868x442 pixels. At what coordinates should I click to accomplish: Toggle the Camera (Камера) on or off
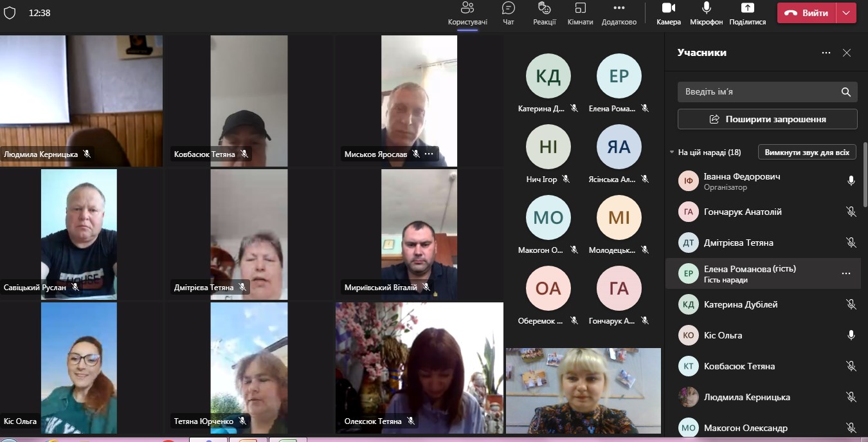click(669, 13)
